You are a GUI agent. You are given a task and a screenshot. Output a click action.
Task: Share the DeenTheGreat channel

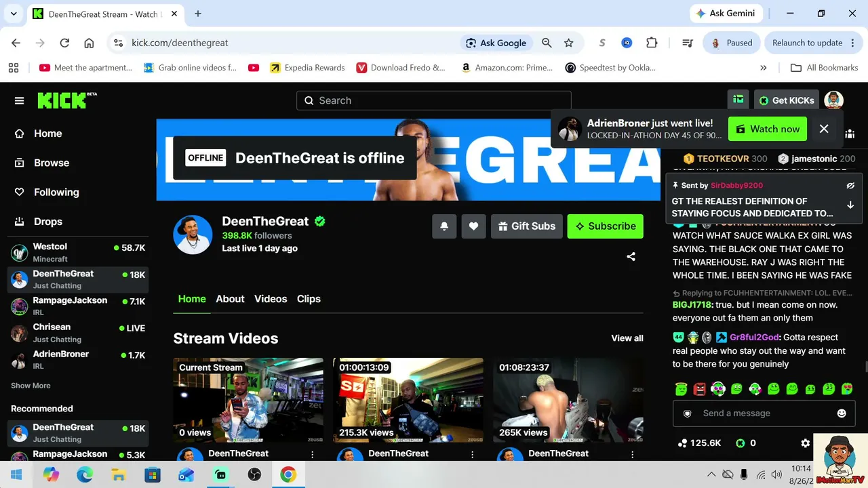[631, 257]
